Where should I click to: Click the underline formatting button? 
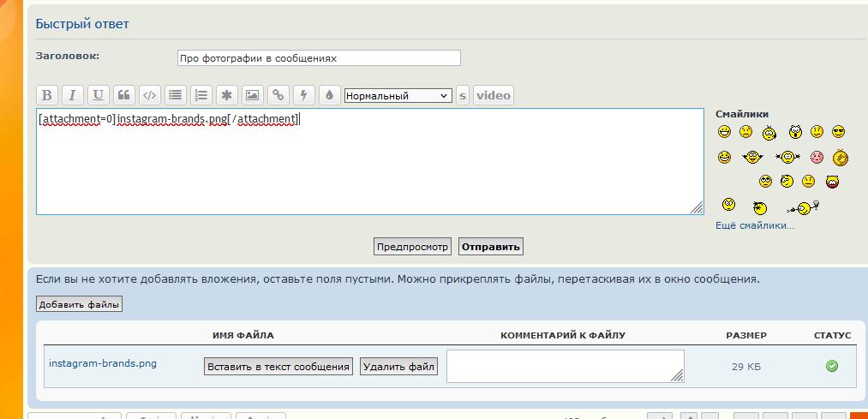tap(99, 95)
